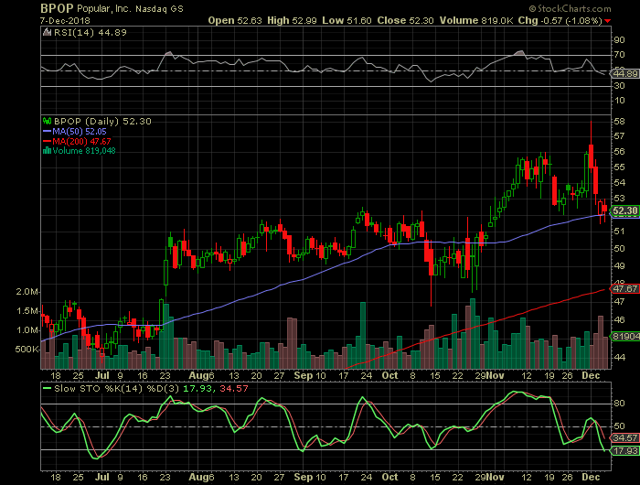The image size is (640, 485).
Task: Click 'Oct' on the stochastic date axis
Action: point(390,477)
